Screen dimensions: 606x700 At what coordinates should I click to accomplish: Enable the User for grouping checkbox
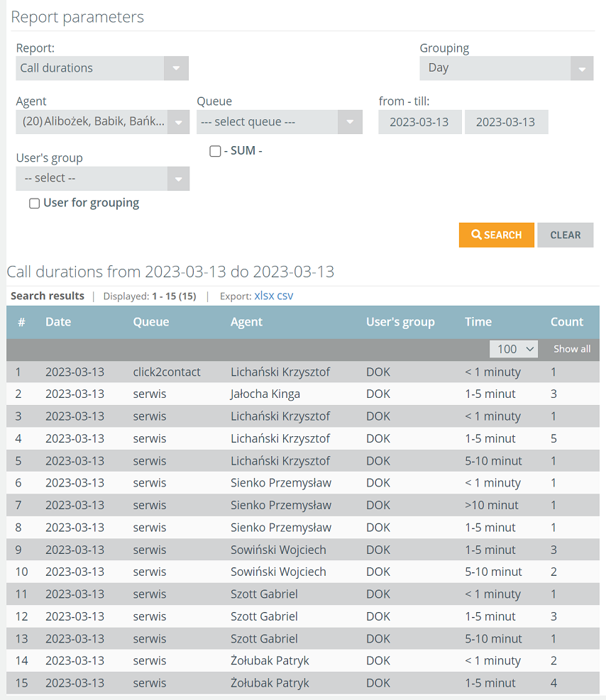[34, 204]
